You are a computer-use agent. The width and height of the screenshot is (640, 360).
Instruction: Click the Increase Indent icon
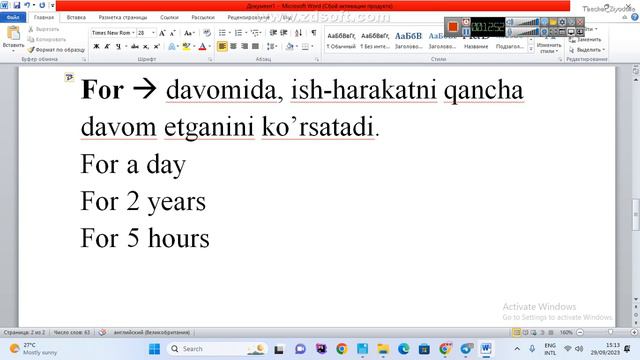pyautogui.click(x=284, y=33)
